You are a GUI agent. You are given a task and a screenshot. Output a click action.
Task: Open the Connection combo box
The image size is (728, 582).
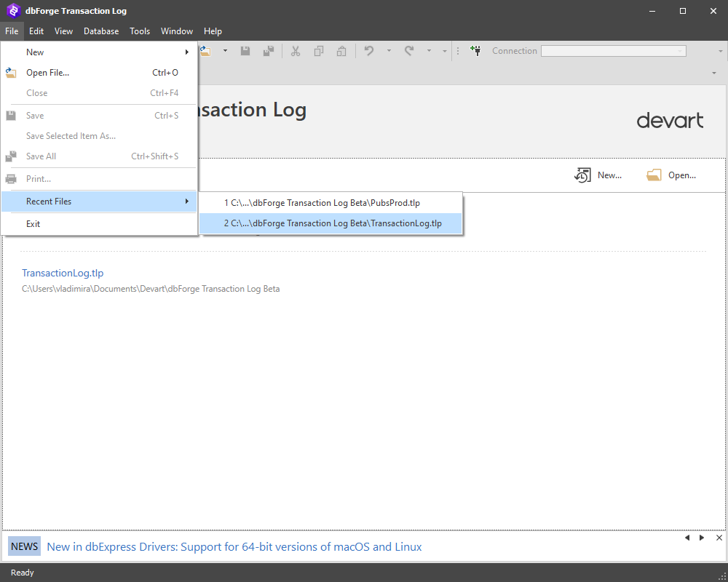coord(614,51)
